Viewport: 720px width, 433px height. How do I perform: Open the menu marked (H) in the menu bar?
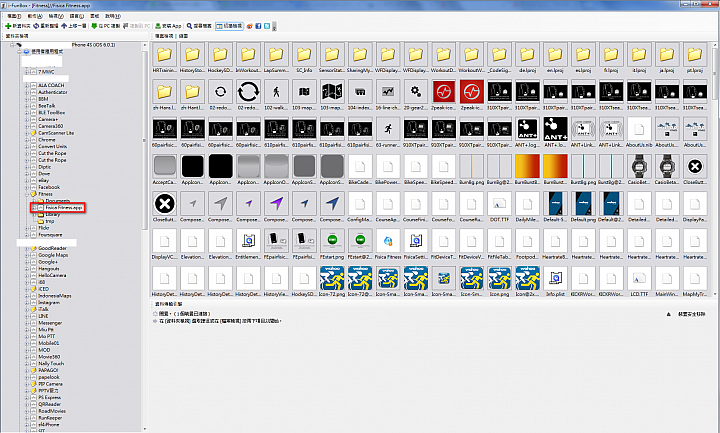click(112, 16)
